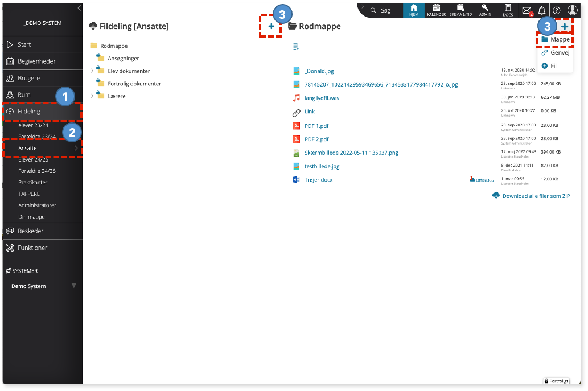
Task: Select Fortrolig dokumenter folder
Action: [134, 84]
